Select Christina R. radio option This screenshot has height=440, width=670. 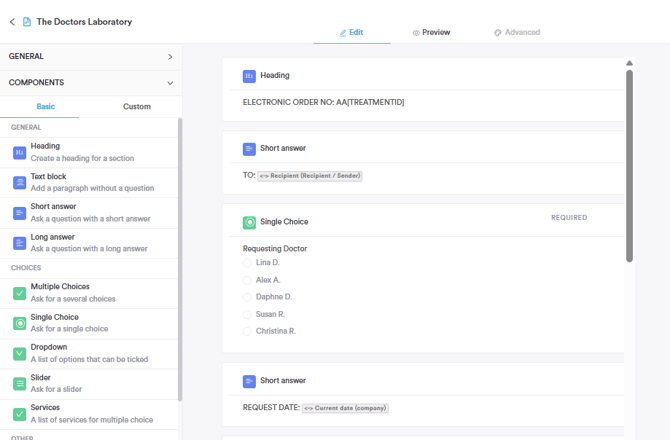coord(247,331)
